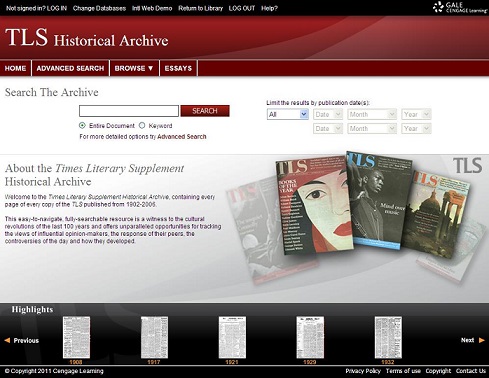The height and width of the screenshot is (378, 489).
Task: Go to the Home tab
Action: click(x=15, y=68)
